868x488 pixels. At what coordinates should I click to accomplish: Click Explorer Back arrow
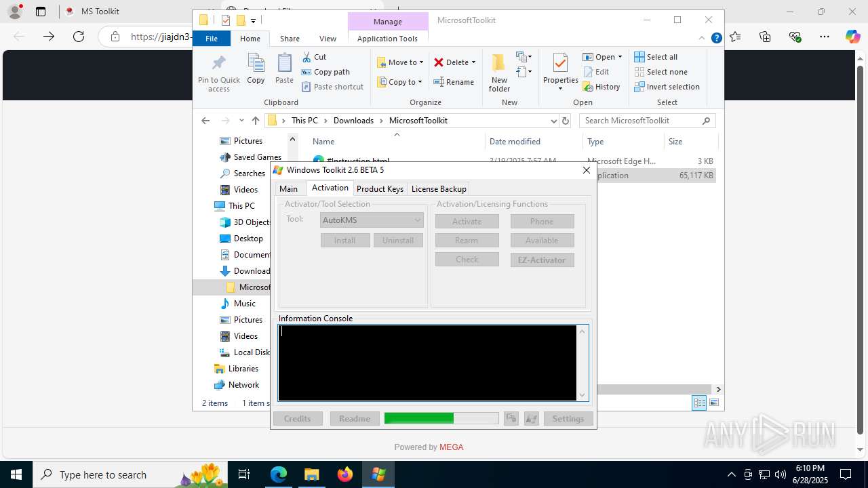[205, 121]
